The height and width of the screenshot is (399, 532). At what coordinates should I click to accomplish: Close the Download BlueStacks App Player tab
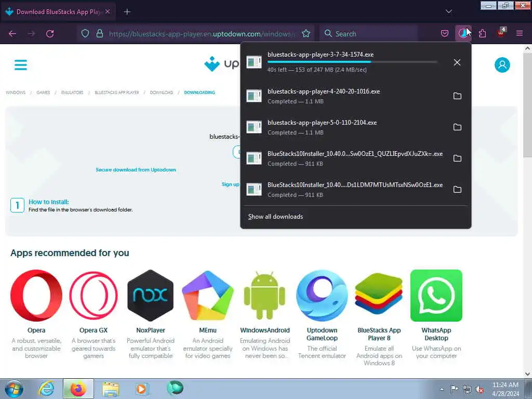(108, 11)
